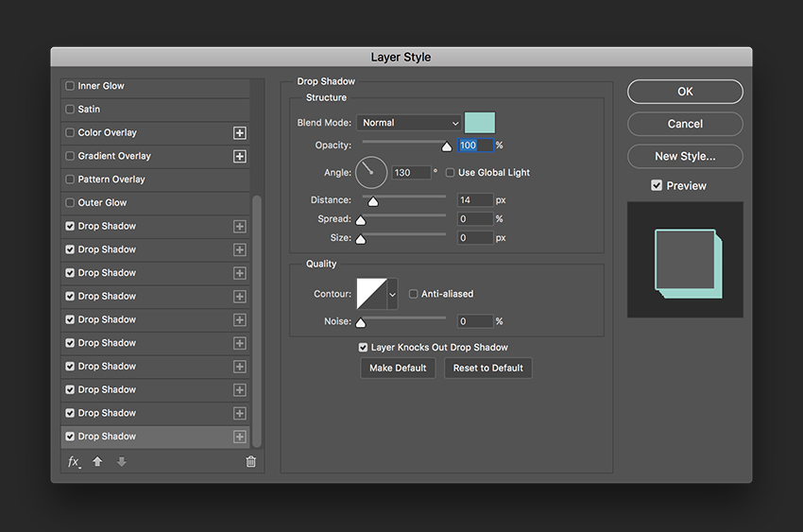Screen dimensions: 803x532
Task: Click the Distance value input field
Action: click(x=475, y=200)
